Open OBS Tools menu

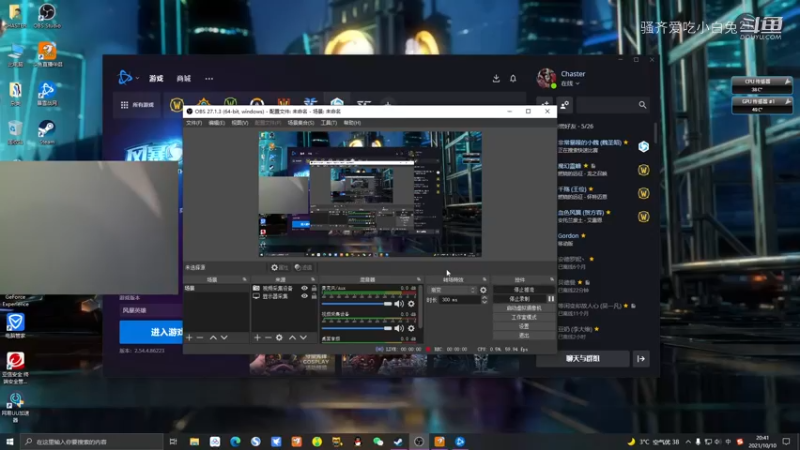(329, 123)
